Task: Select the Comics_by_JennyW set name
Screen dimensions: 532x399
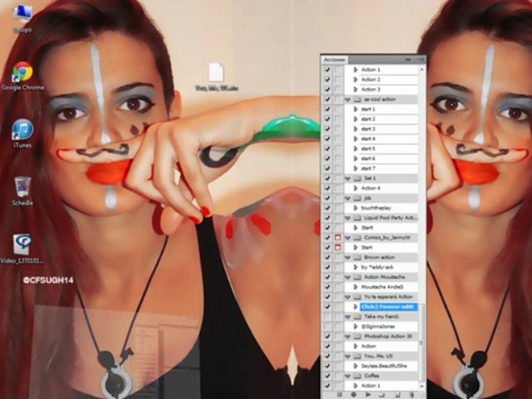Action: 387,238
